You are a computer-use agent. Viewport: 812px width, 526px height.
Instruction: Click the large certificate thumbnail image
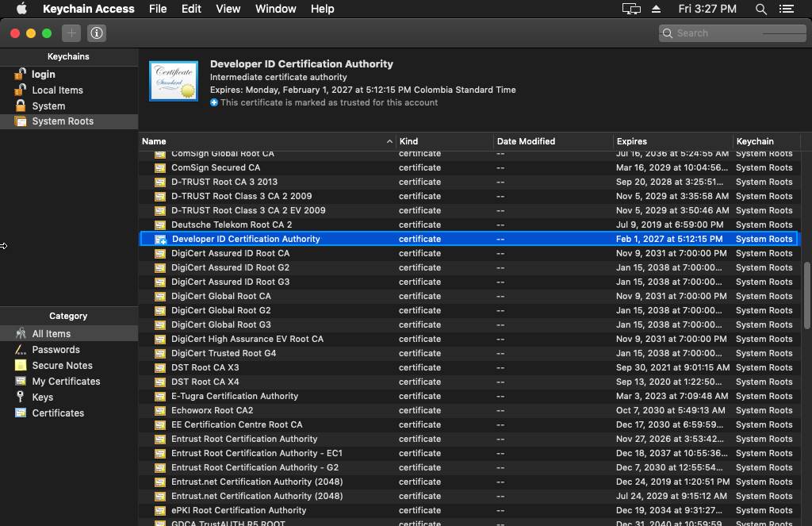pyautogui.click(x=174, y=82)
